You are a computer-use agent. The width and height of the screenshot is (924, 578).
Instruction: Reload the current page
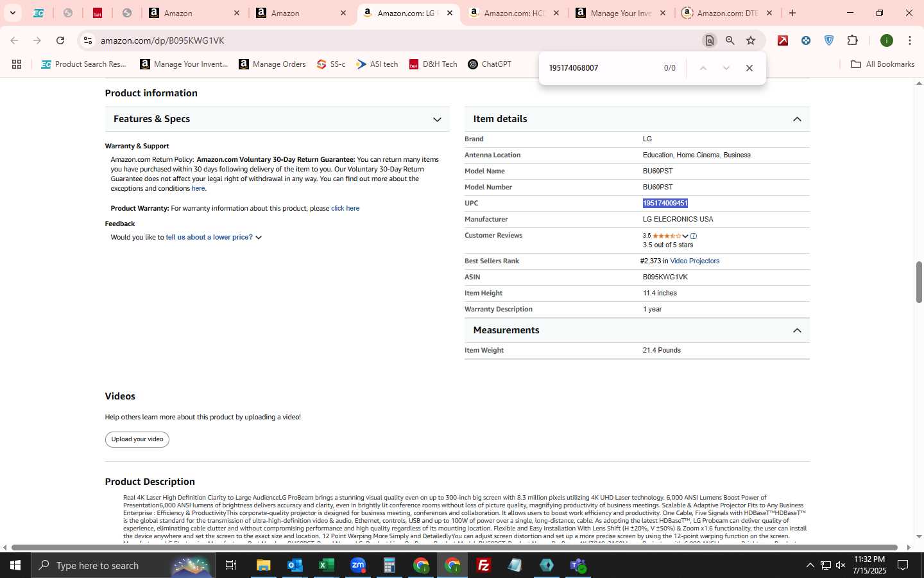pos(60,40)
